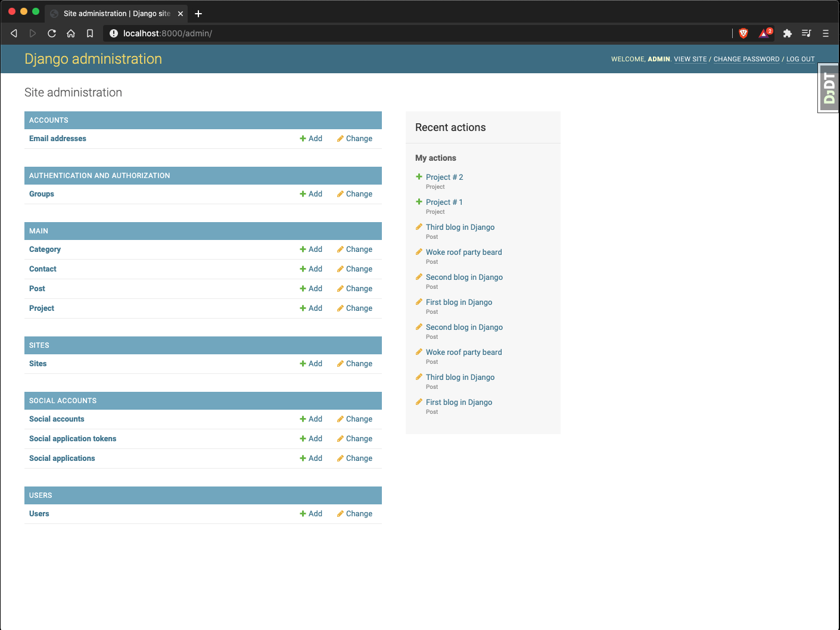
Task: Click the browser home icon
Action: 71,33
